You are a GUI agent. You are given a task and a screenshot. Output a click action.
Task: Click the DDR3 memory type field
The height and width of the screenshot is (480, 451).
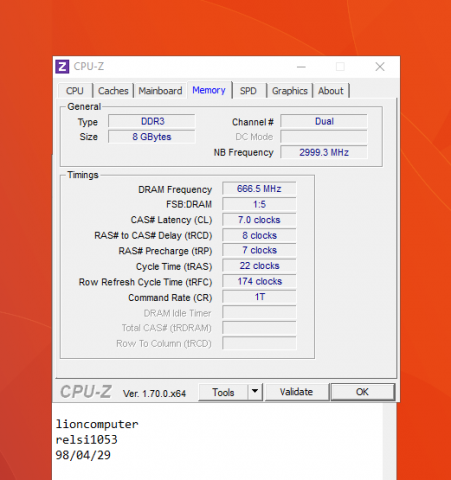pos(152,121)
